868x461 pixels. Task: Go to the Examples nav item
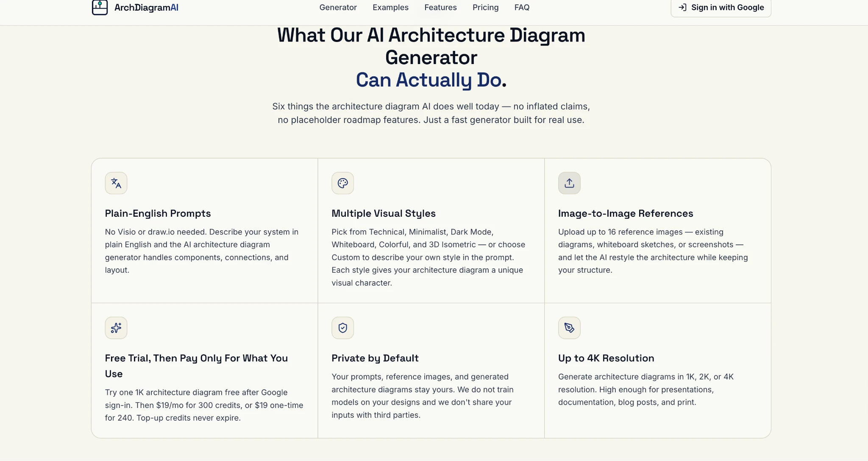point(390,7)
